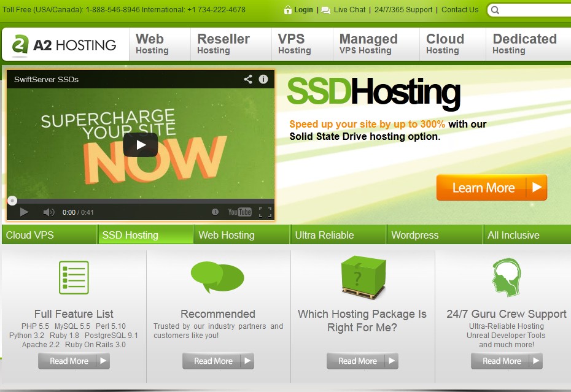The height and width of the screenshot is (392, 571).
Task: Click the orange Learn More button
Action: tap(492, 188)
